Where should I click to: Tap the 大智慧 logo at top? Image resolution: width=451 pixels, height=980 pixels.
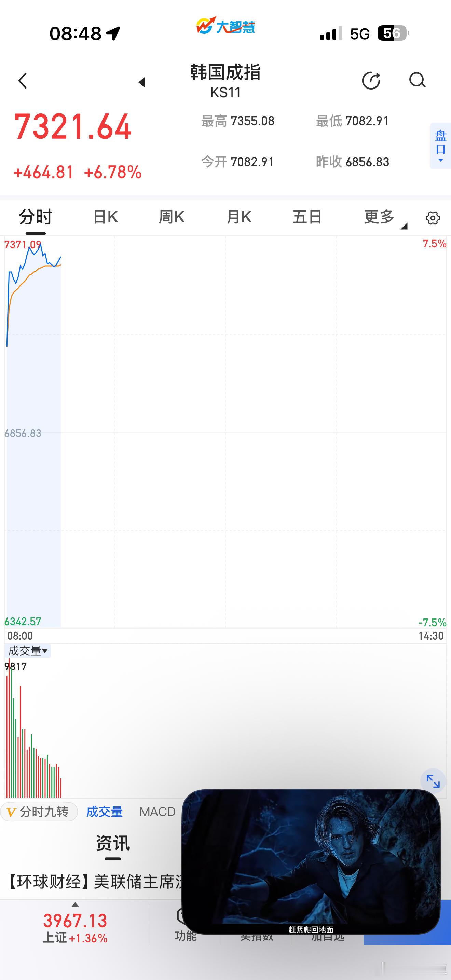225,26
